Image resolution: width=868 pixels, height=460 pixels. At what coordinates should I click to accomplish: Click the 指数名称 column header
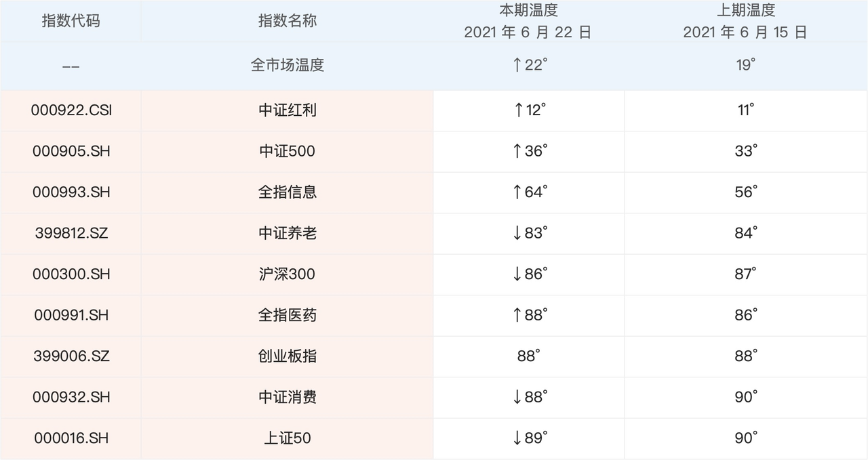click(287, 20)
